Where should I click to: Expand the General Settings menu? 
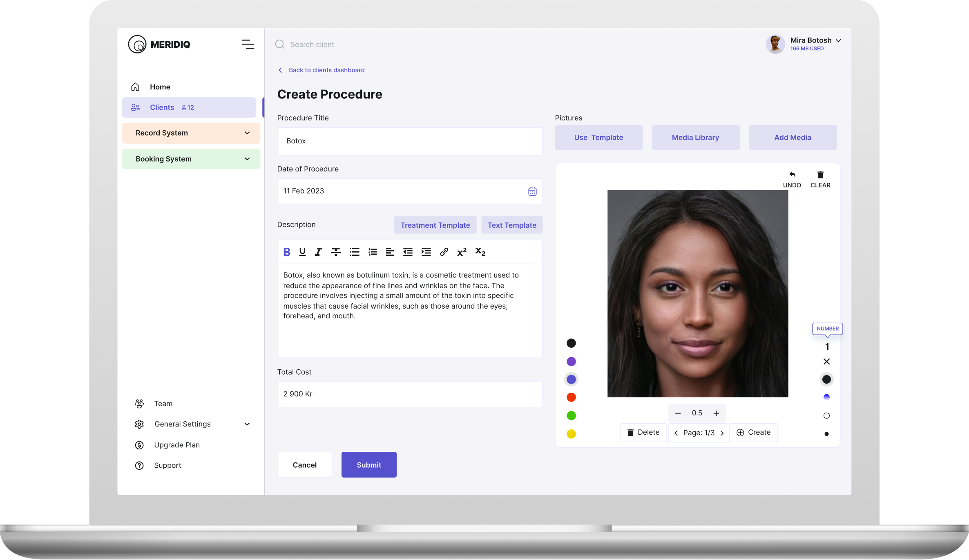tap(247, 424)
